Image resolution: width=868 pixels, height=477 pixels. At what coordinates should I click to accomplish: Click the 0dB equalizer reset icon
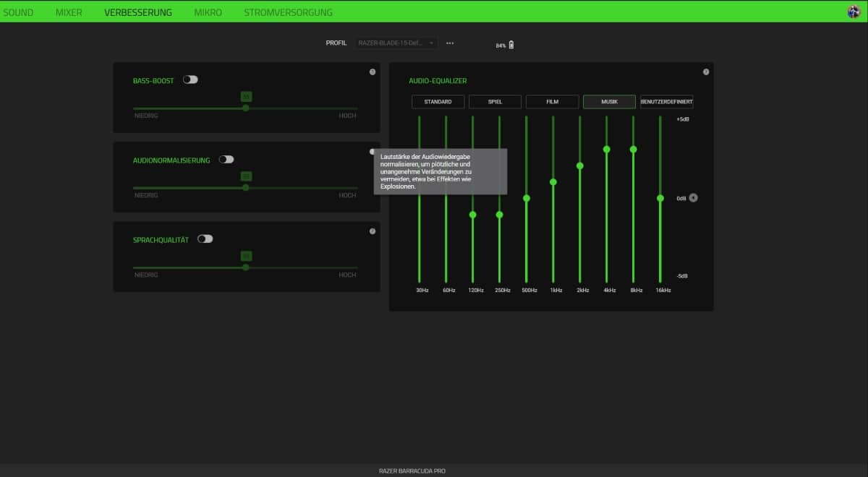[693, 197]
